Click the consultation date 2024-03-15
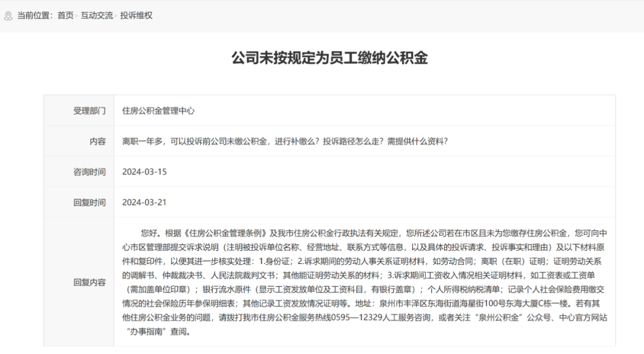The width and height of the screenshot is (644, 354). coord(144,172)
